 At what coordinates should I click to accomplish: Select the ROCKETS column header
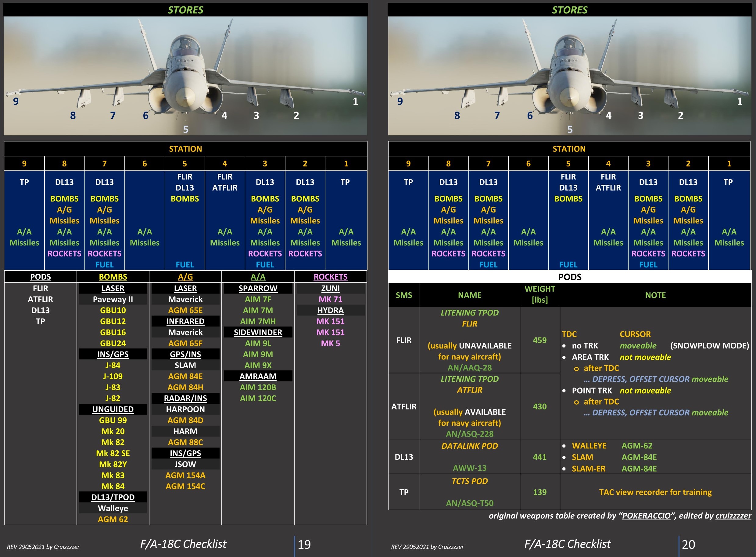[330, 277]
